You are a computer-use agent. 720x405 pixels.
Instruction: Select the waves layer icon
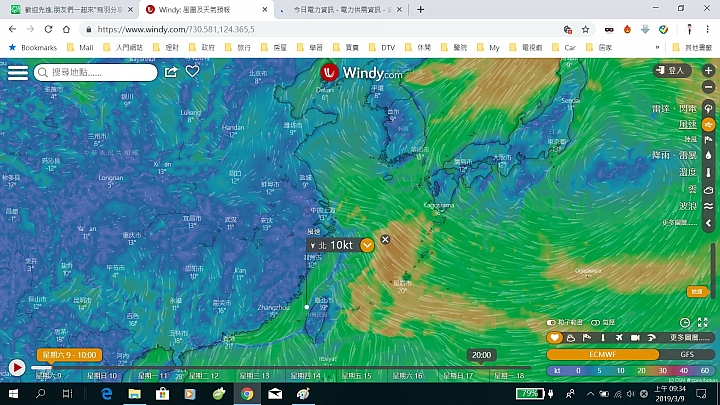(709, 206)
